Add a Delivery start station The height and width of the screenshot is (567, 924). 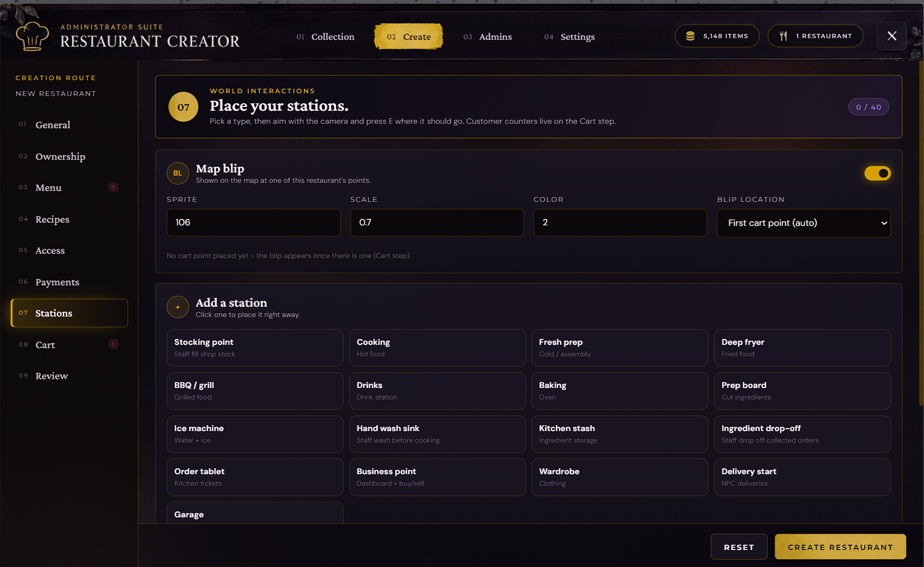tap(802, 477)
